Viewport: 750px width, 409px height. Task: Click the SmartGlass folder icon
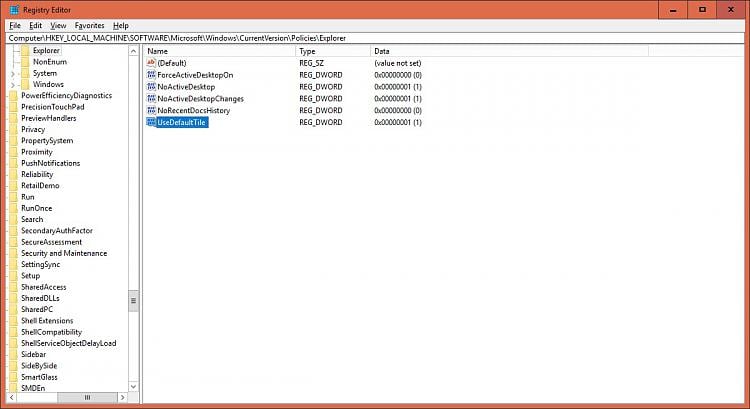tap(13, 377)
